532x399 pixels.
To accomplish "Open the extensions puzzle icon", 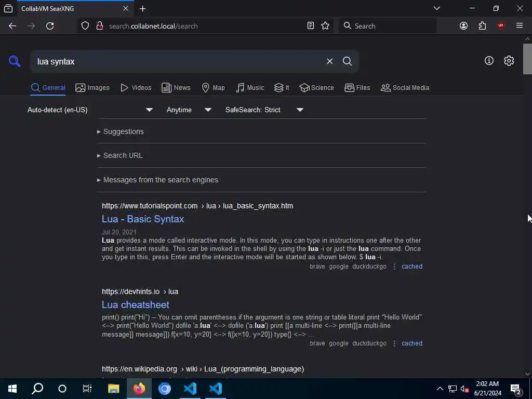I will (x=482, y=26).
